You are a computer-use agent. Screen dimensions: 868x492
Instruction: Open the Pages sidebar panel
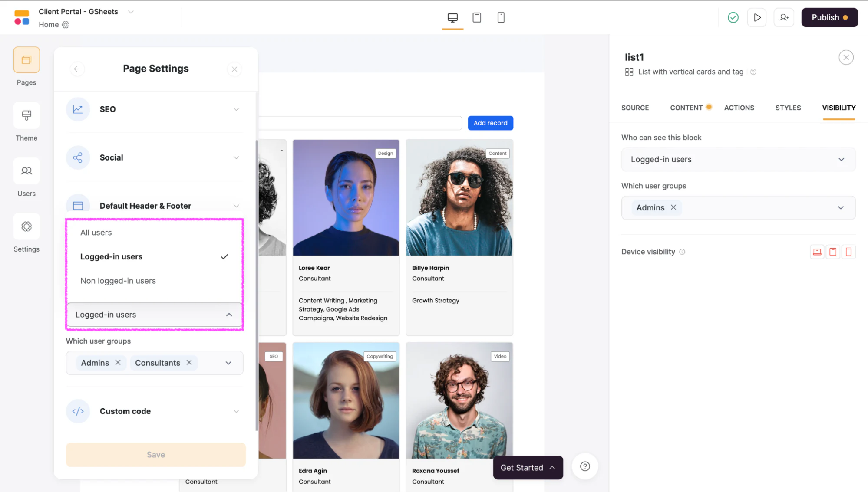coord(26,60)
